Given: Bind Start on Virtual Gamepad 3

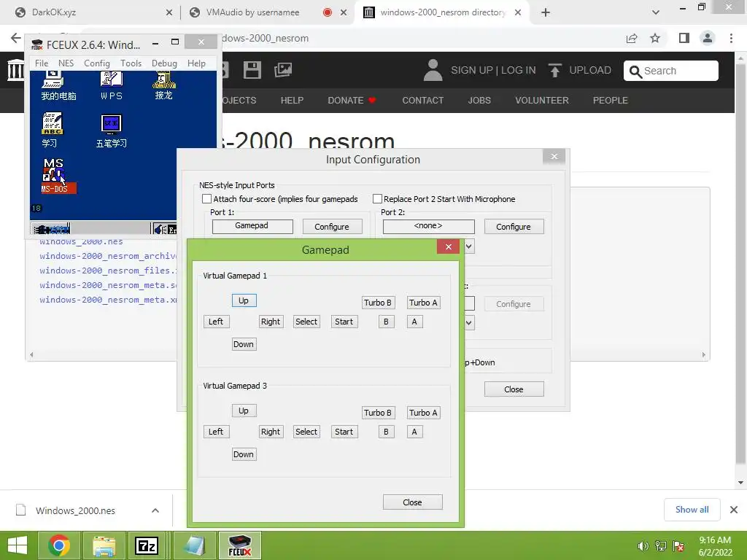Looking at the screenshot, I should pos(344,432).
